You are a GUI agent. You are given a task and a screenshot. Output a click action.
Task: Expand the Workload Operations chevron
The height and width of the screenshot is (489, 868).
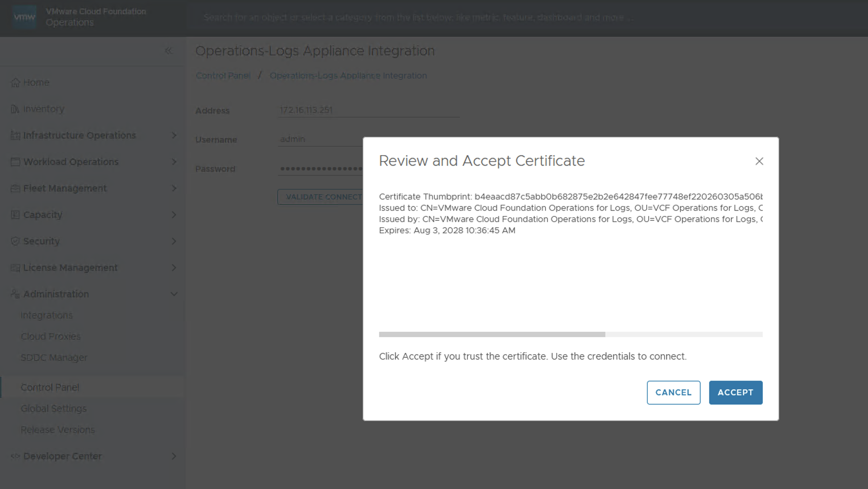tap(174, 162)
